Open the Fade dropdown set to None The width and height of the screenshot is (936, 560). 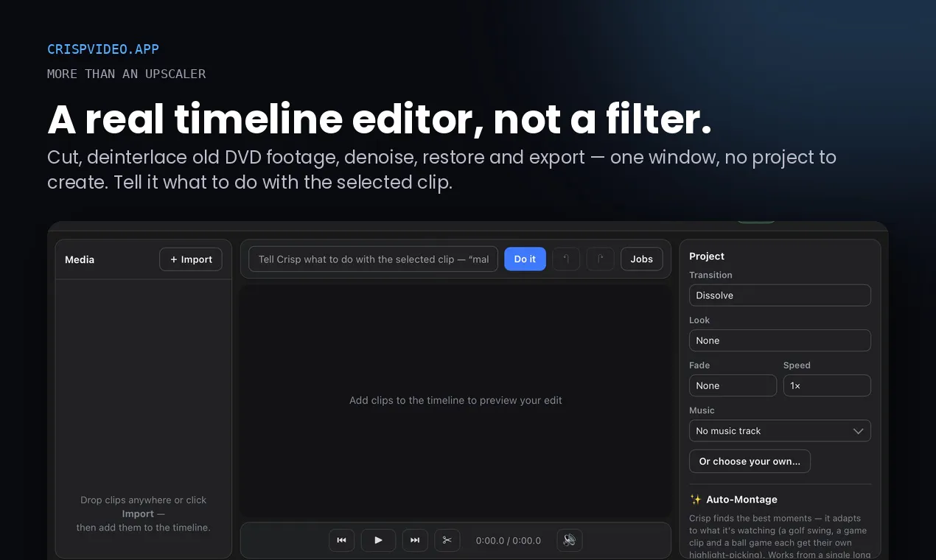733,385
